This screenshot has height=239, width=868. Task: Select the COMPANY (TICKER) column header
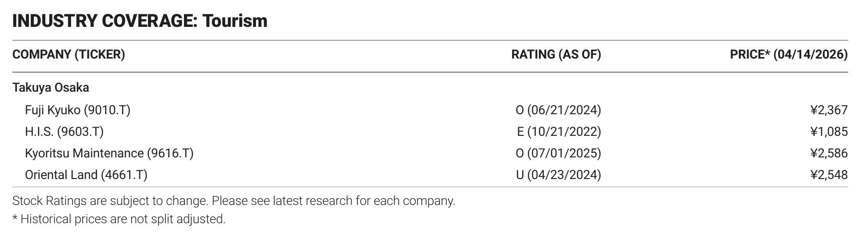69,54
